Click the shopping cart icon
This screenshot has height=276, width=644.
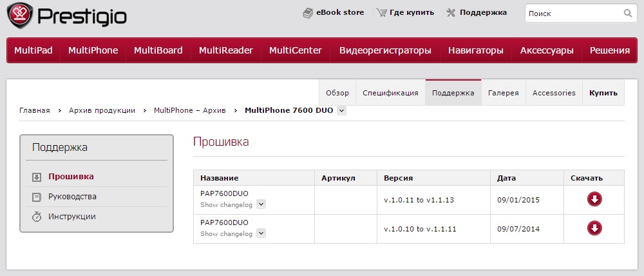[x=382, y=13]
